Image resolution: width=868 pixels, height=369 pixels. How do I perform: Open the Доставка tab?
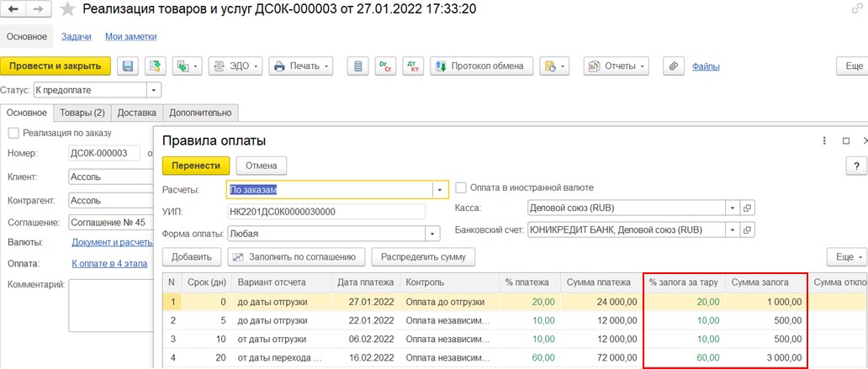click(x=136, y=113)
